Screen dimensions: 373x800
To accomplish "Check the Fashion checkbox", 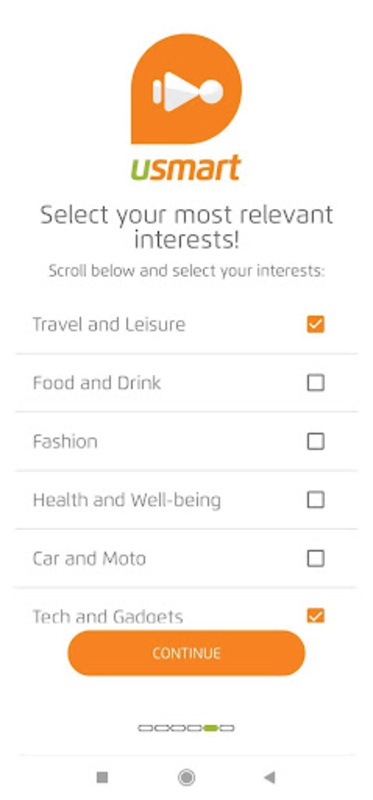I will point(315,441).
